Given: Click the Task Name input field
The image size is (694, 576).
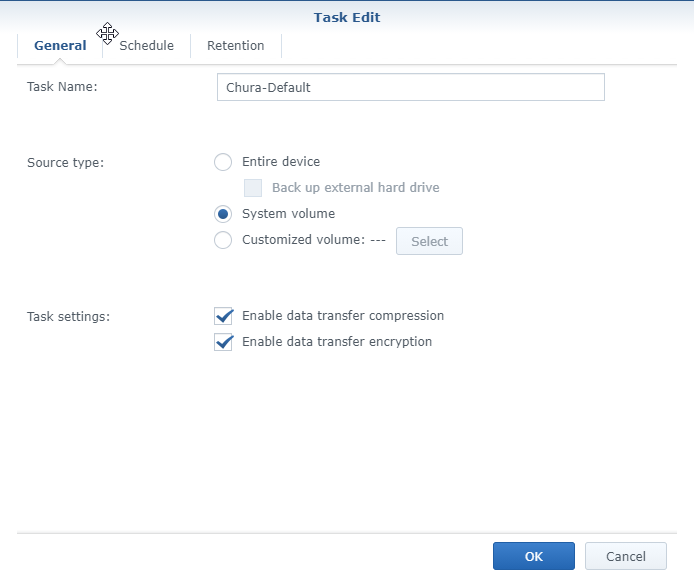Looking at the screenshot, I should pyautogui.click(x=410, y=88).
